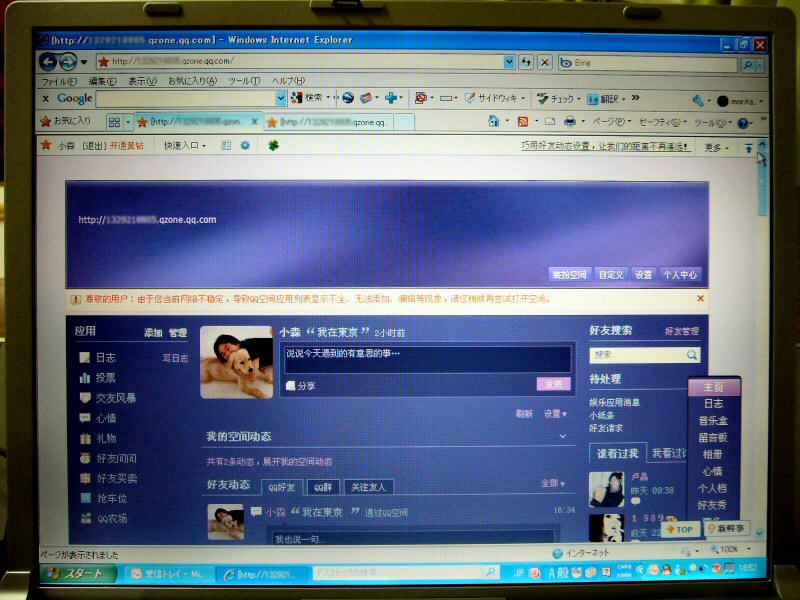Image resolution: width=800 pixels, height=600 pixels.
Task: Open the IE help question mark icon
Action: pyautogui.click(x=743, y=123)
